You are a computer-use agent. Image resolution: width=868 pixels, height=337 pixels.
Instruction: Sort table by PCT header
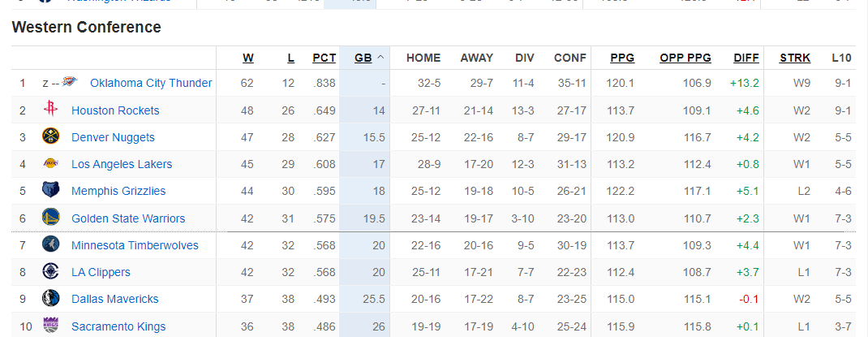click(x=324, y=58)
